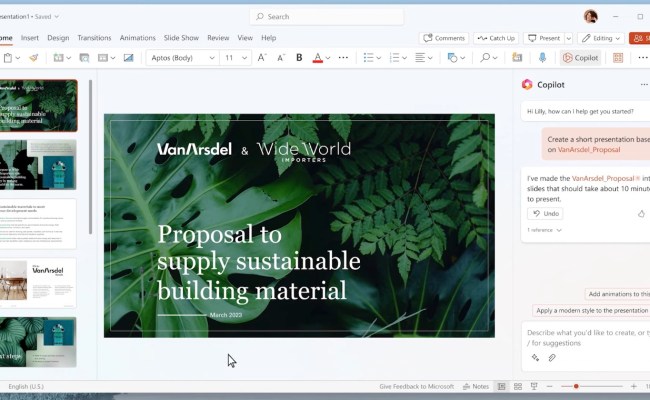
Task: Open the View tab
Action: (245, 38)
